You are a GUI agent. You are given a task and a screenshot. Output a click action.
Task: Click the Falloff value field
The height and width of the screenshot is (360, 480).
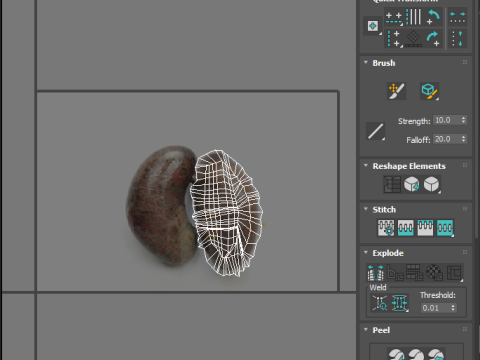click(447, 139)
